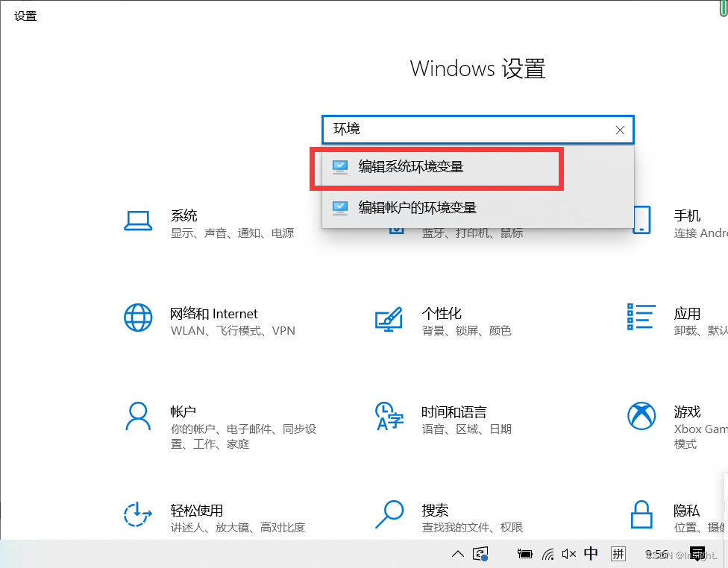Open the 个性化 paintbrush icon
The height and width of the screenshot is (568, 728).
pos(389,318)
